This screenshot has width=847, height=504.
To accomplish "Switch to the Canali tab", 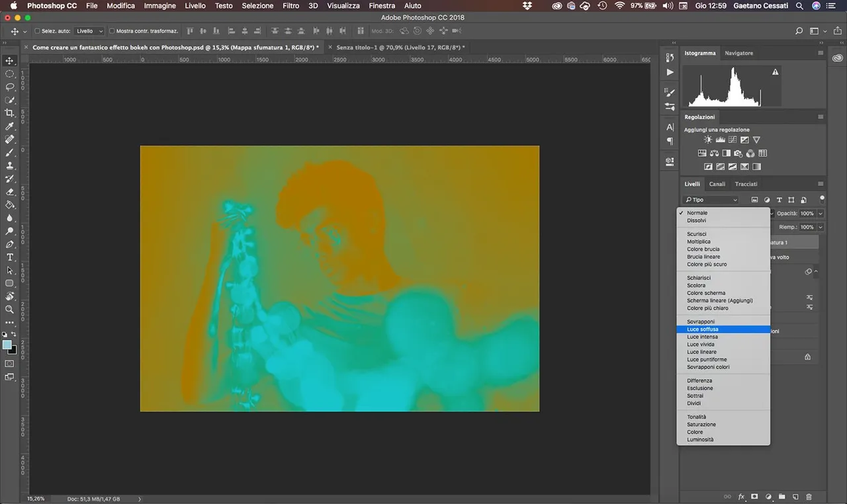I will click(x=717, y=184).
